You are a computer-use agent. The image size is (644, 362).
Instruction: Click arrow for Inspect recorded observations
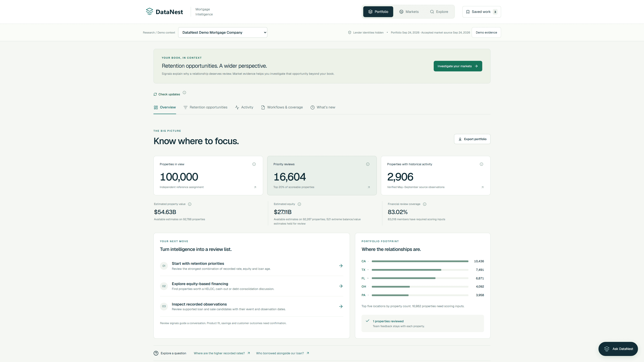(341, 306)
